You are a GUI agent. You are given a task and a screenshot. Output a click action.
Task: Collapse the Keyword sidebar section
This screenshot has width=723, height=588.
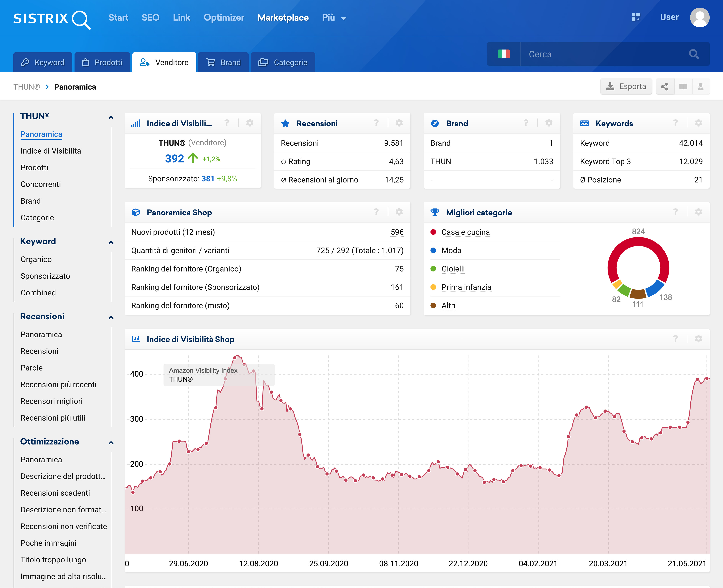pos(111,242)
